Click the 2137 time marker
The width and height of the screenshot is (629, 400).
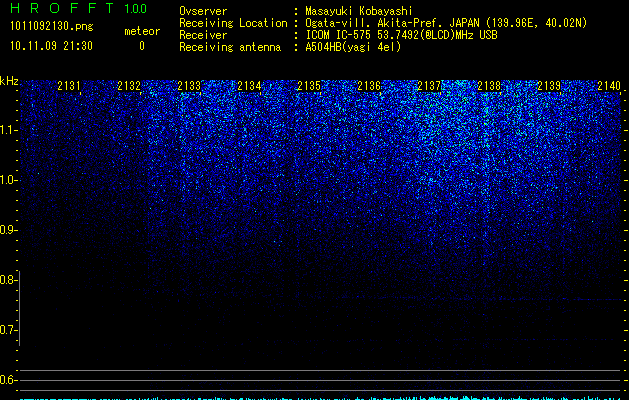(x=429, y=85)
